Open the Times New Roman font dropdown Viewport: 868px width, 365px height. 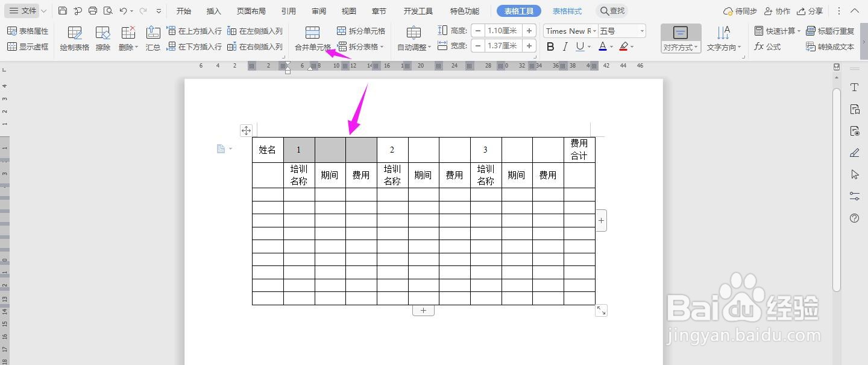(570, 30)
